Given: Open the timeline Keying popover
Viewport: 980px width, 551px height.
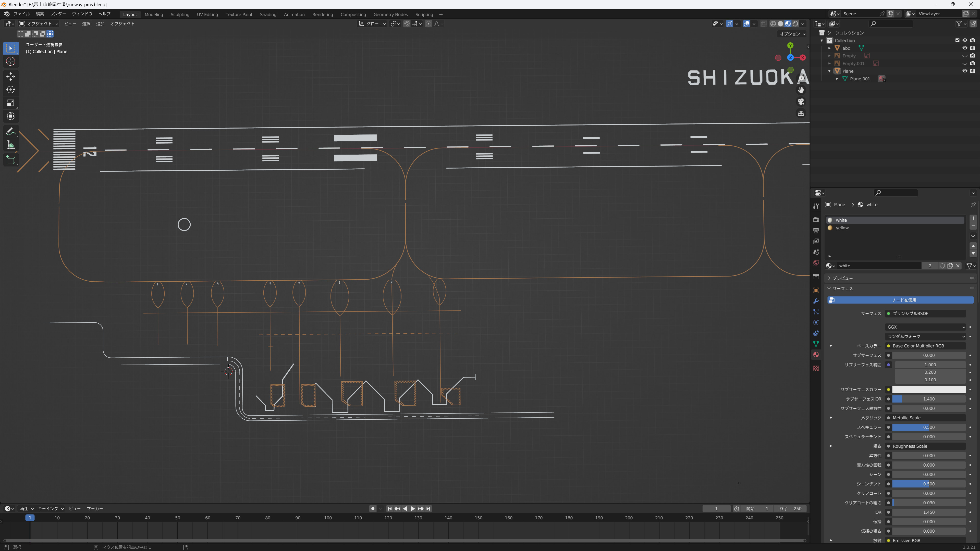Looking at the screenshot, I should tap(51, 509).
